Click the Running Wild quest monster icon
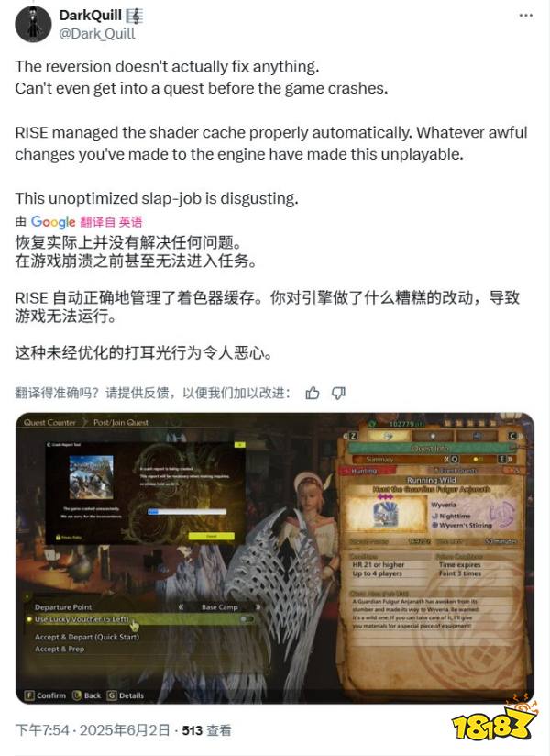550x756 pixels. click(x=386, y=515)
